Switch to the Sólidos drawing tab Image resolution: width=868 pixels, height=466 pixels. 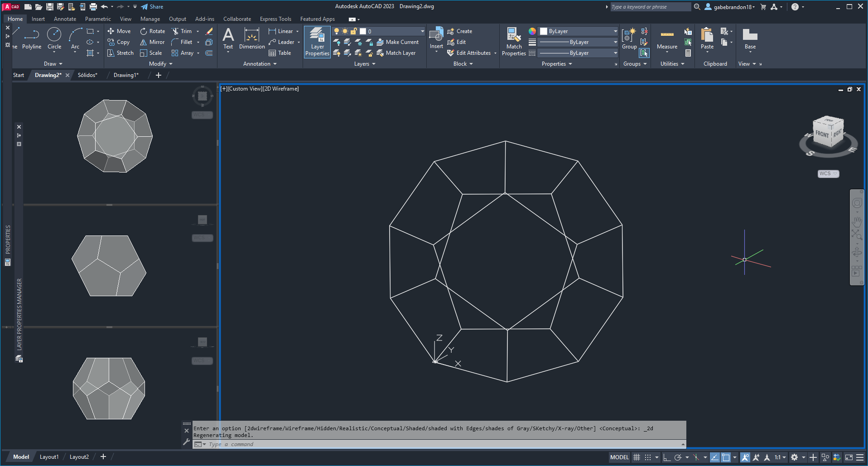click(x=87, y=75)
